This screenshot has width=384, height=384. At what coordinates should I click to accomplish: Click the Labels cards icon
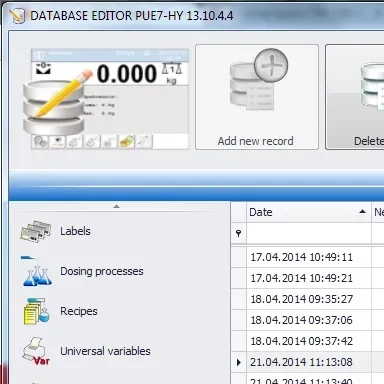point(36,231)
